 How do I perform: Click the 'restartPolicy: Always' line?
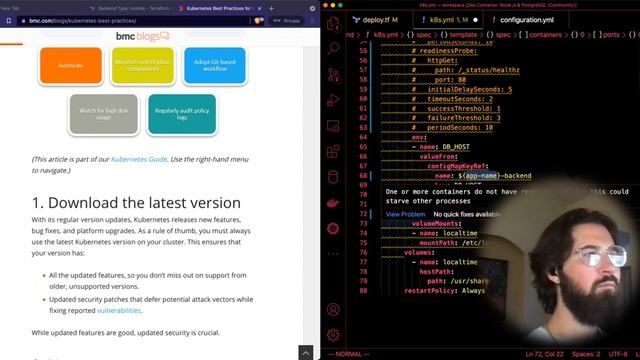pos(444,291)
